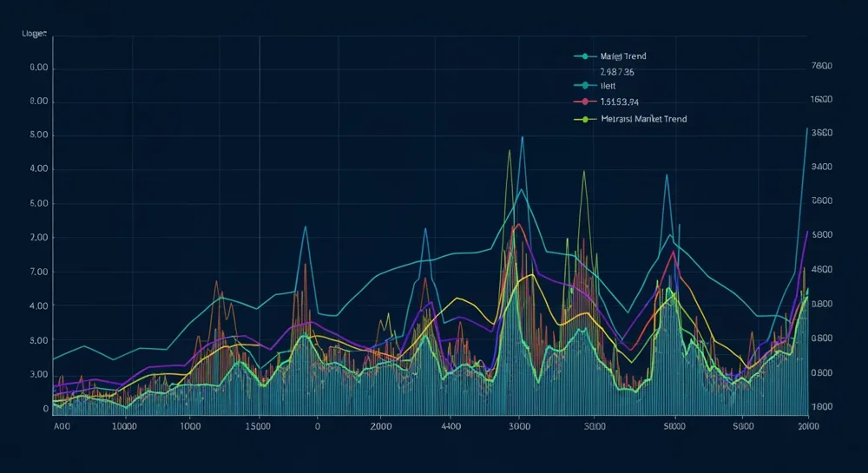Toggle the 'Maleg Trend' legend label
This screenshot has height=473, width=868.
[x=623, y=56]
